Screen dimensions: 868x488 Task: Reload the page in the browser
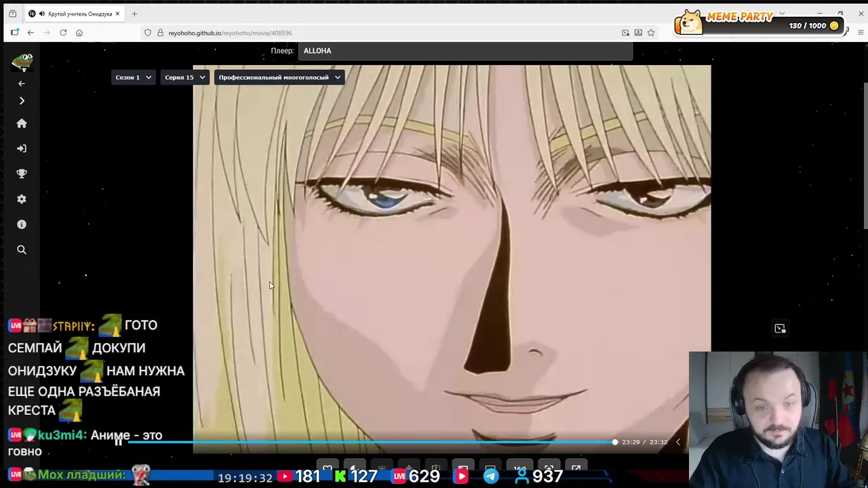[x=63, y=33]
